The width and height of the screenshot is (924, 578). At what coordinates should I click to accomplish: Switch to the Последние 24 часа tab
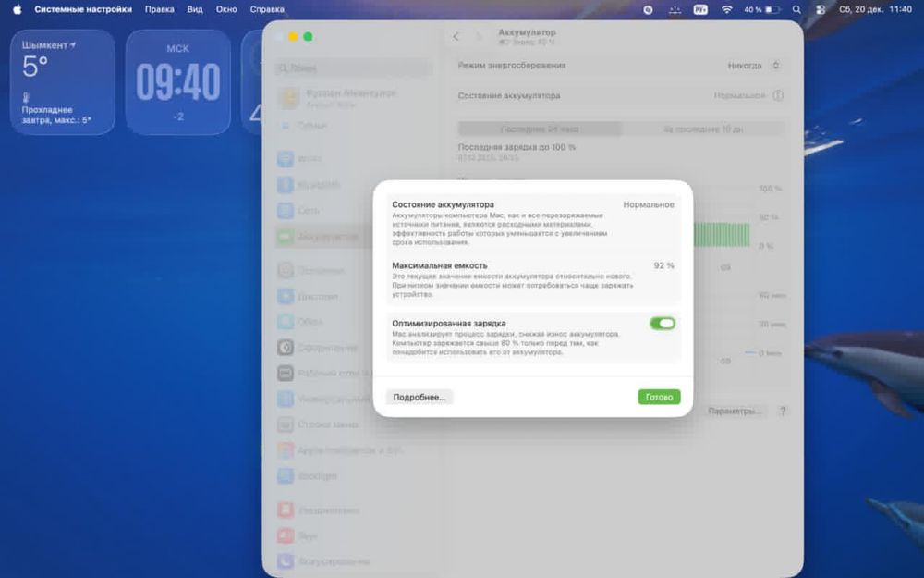540,129
